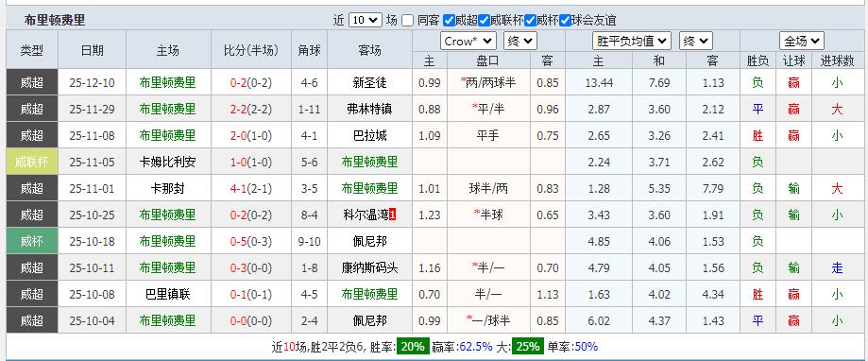This screenshot has height=361, width=868.
Task: Uncheck the 威杯 filter checkbox
Action: pyautogui.click(x=530, y=21)
